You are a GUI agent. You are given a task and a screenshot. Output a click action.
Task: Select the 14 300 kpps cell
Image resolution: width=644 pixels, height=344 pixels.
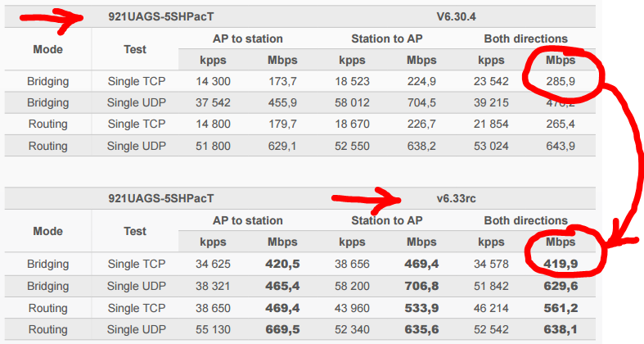(214, 82)
